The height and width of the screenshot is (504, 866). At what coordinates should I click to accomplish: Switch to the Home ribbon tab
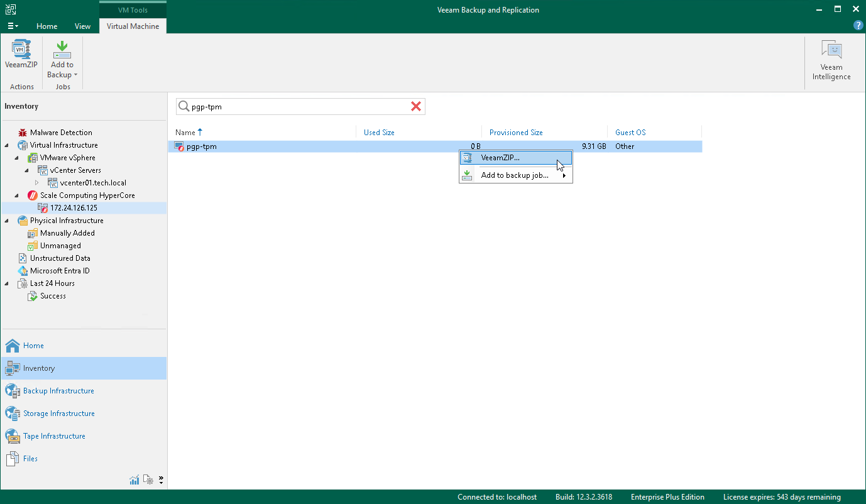pyautogui.click(x=47, y=26)
